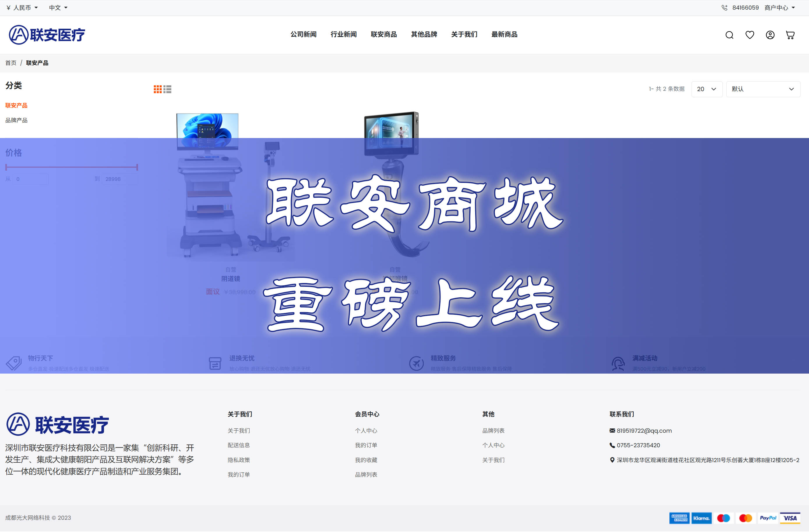Switch to grid view layout
Viewport: 809px width, 532px height.
click(157, 89)
